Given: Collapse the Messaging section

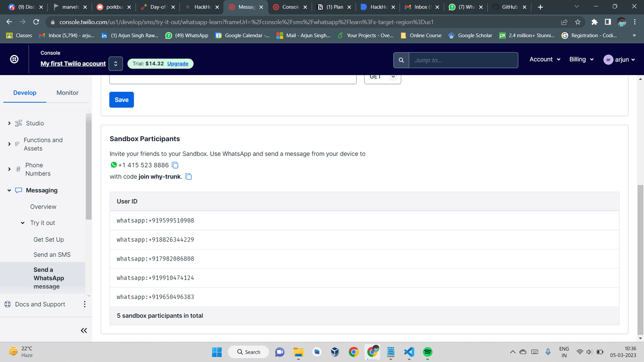Looking at the screenshot, I should click(9, 190).
